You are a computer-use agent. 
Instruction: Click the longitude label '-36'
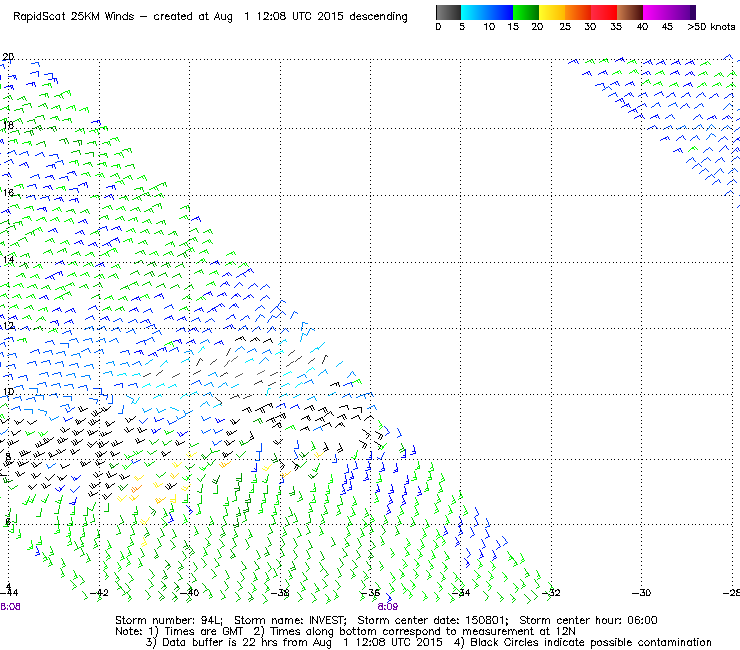coord(370,593)
